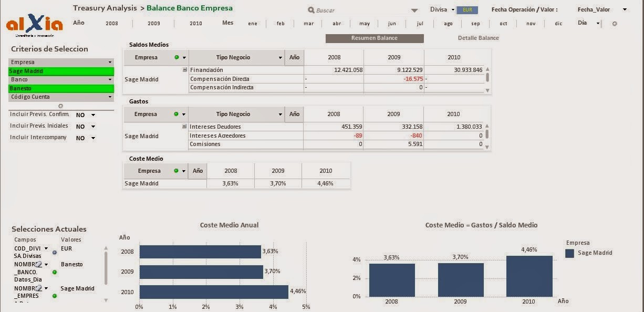
Task: Click green indicator in Gastos Empresa header
Action: (x=176, y=114)
